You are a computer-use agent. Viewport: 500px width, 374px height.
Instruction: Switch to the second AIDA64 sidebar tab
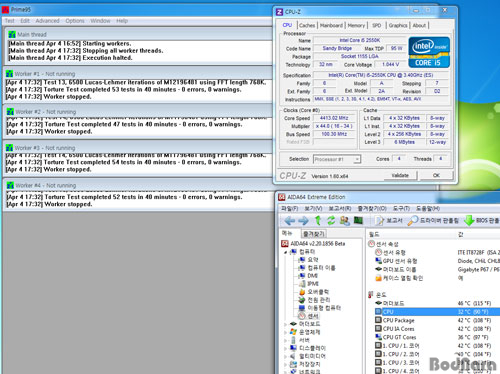(x=314, y=234)
